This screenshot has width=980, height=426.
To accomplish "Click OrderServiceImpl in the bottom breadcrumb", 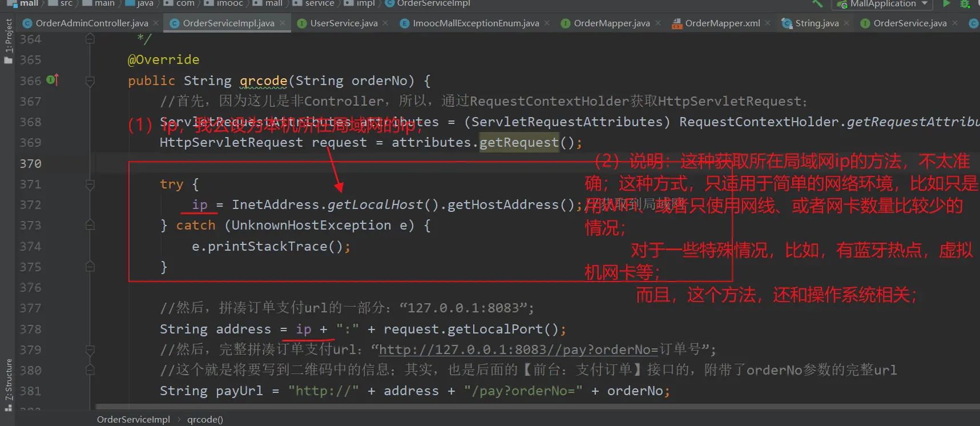I will 134,420.
